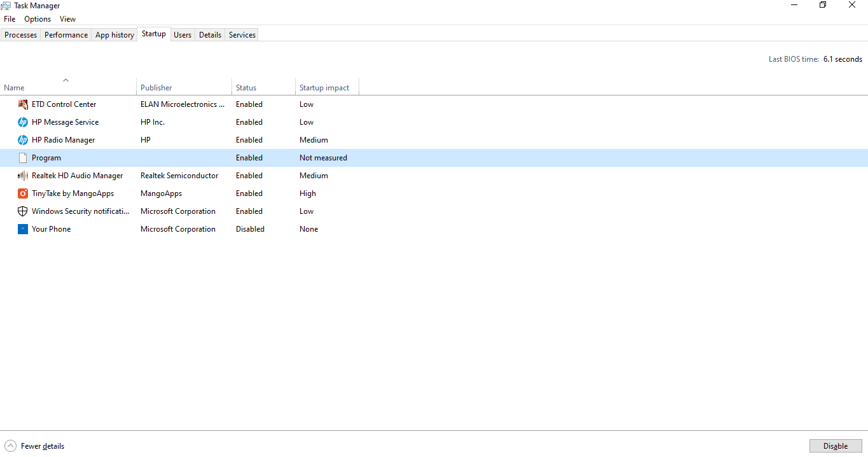Click the HP Radio Manager icon
This screenshot has height=457, width=868.
click(x=23, y=139)
